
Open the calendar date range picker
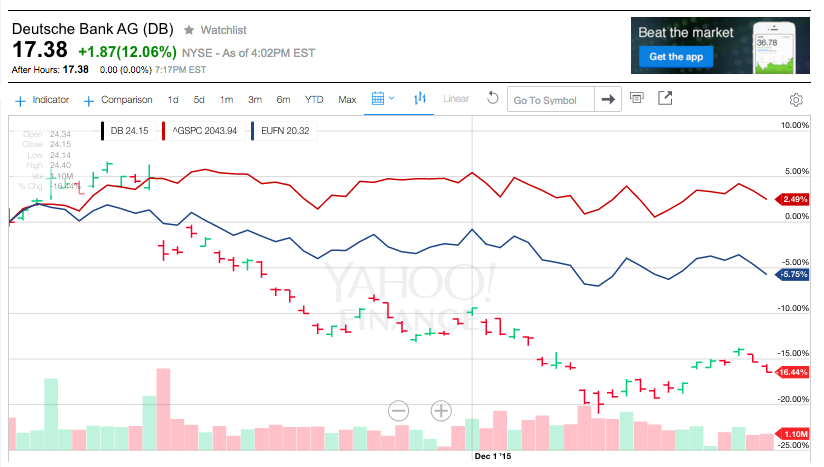[x=378, y=98]
